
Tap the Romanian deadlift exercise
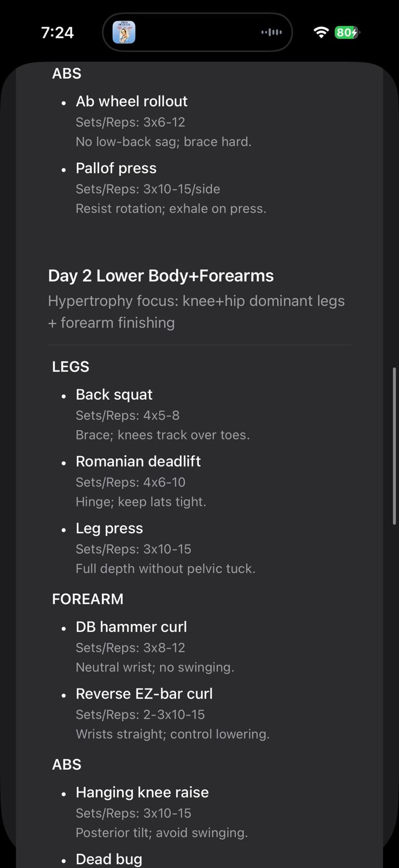tap(138, 461)
